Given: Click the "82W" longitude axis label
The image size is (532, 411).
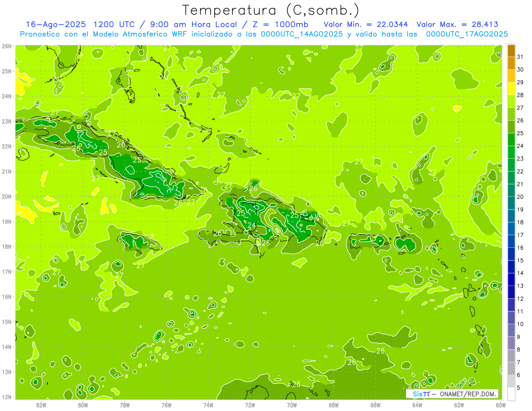Looking at the screenshot, I should point(41,405).
